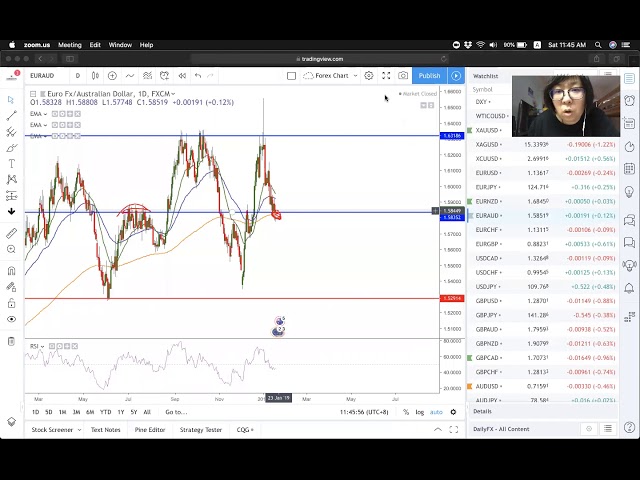Open bottom chart settings gear icon
Image resolution: width=640 pixels, height=480 pixels.
pyautogui.click(x=453, y=412)
